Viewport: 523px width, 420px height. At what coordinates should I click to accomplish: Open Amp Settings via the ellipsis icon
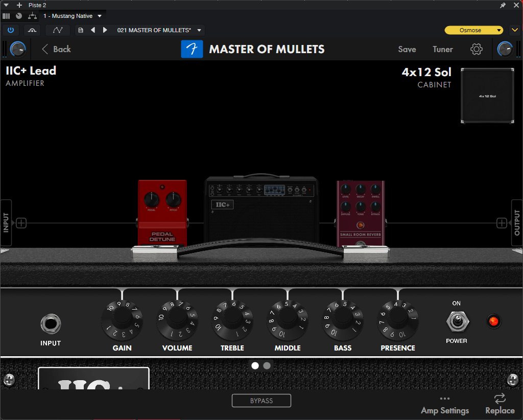(444, 399)
